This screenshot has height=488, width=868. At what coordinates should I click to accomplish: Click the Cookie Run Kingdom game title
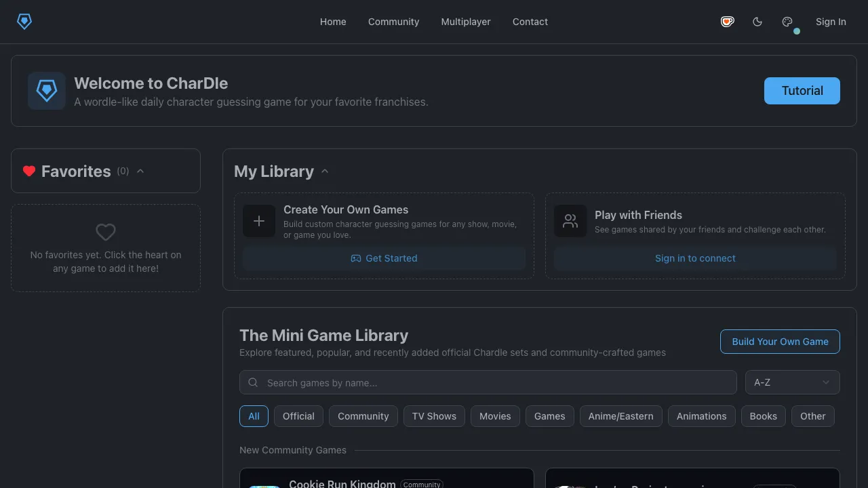[342, 483]
